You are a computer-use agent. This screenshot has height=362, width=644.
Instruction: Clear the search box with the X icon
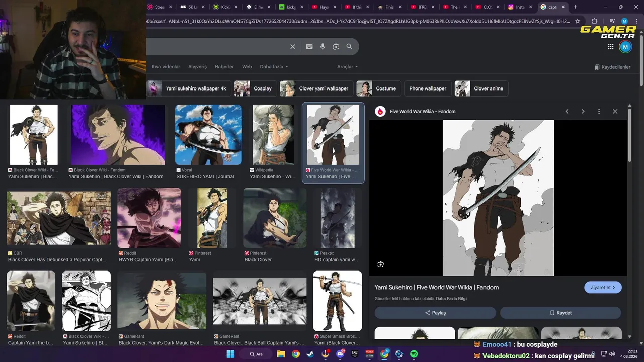pyautogui.click(x=293, y=47)
